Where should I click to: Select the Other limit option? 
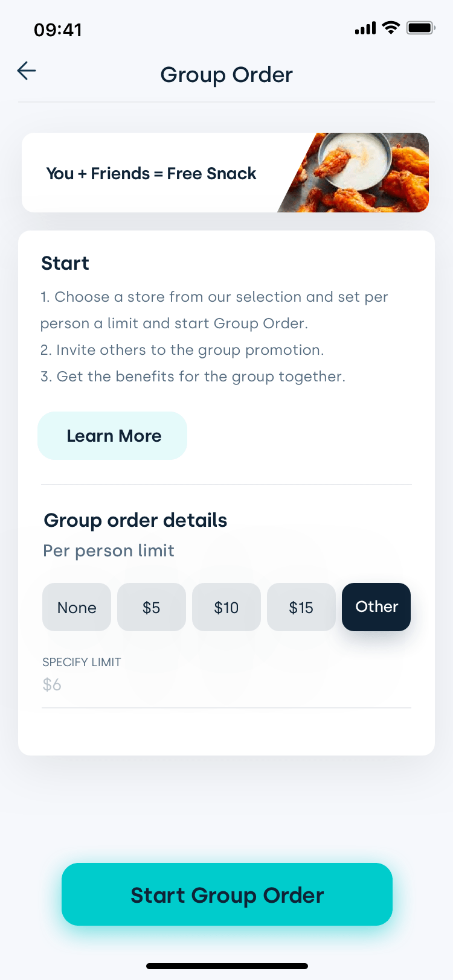coord(376,607)
